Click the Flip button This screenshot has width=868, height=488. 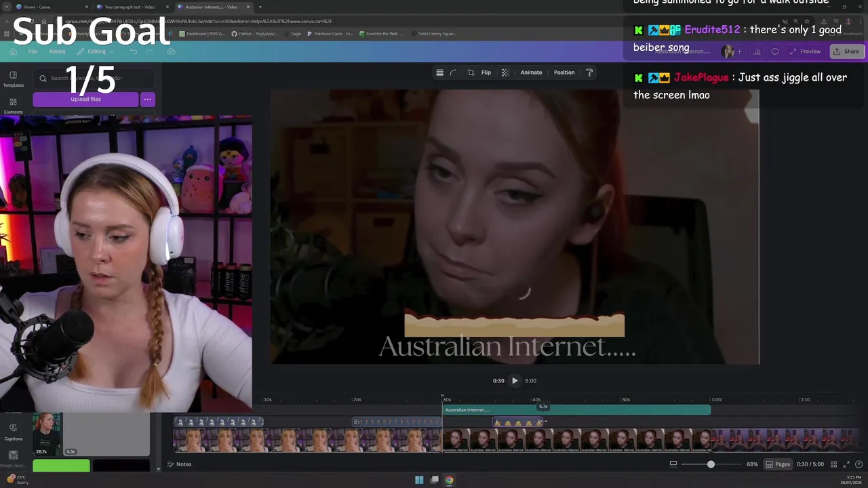click(x=486, y=73)
